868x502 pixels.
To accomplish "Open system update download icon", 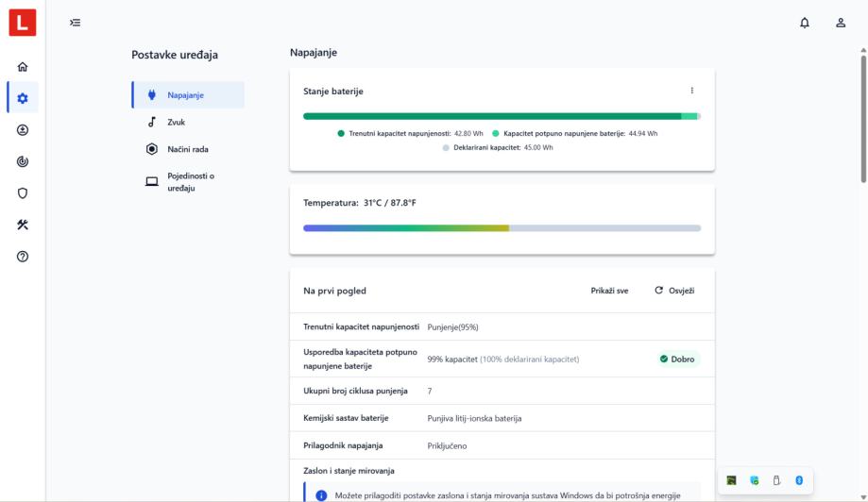I will pos(23,130).
